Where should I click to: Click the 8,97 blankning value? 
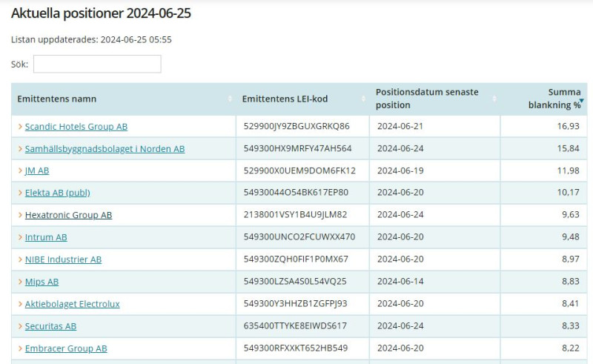(x=571, y=259)
